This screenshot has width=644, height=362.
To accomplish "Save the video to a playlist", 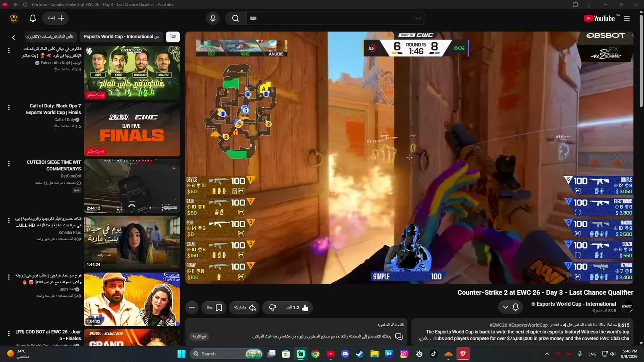I will click(214, 307).
